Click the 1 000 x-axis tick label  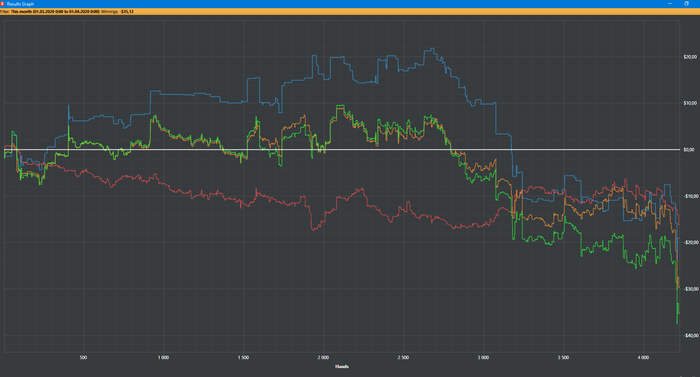(163, 358)
